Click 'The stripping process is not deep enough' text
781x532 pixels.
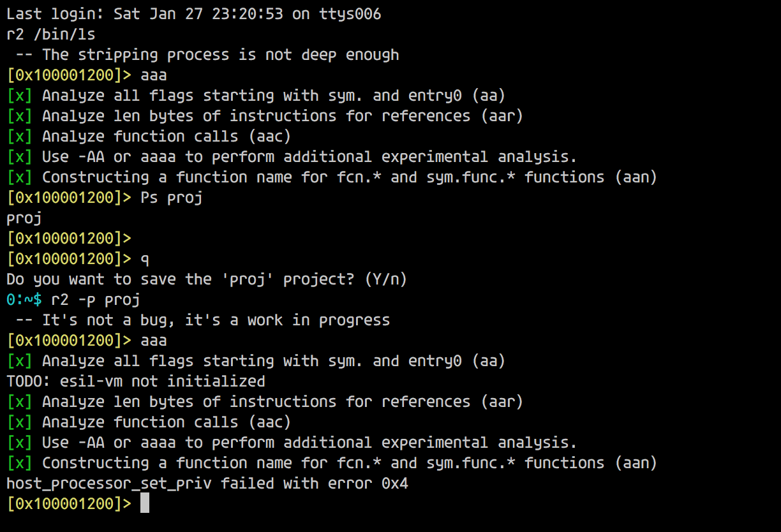[x=221, y=55]
